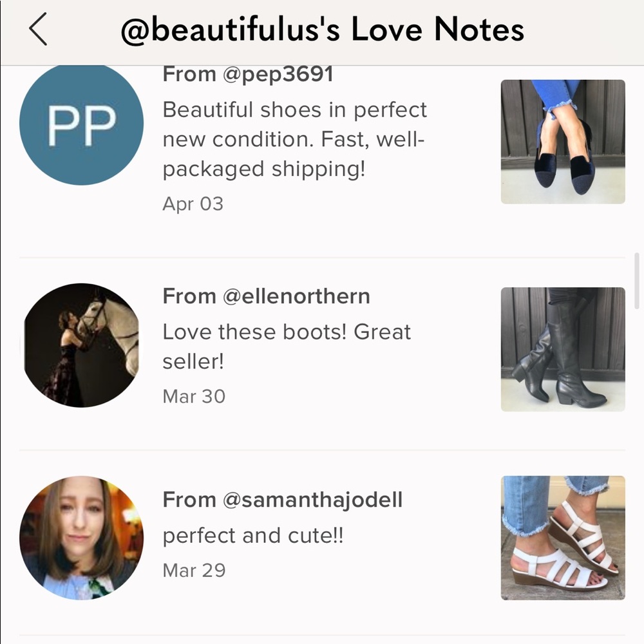
Task: View the white wedge sandals thumbnail
Action: click(x=563, y=538)
